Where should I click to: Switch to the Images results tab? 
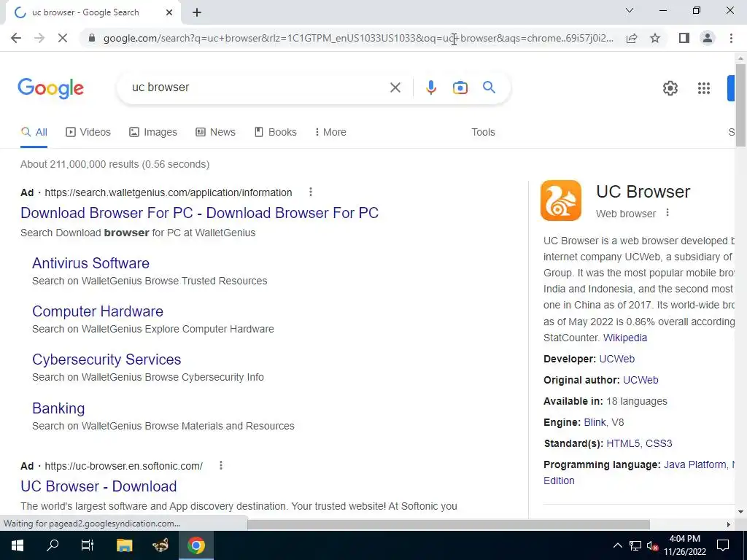click(x=153, y=132)
